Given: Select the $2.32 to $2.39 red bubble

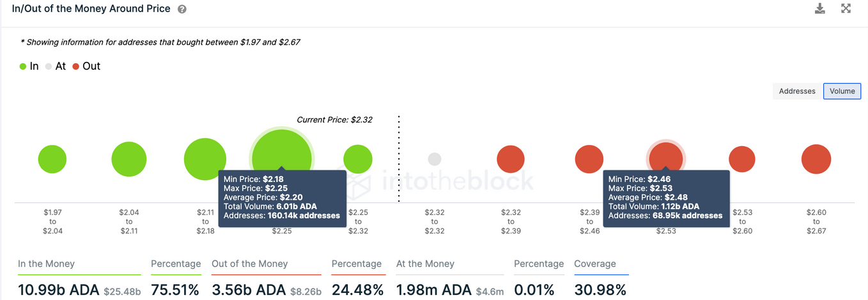Looking at the screenshot, I should tap(511, 160).
